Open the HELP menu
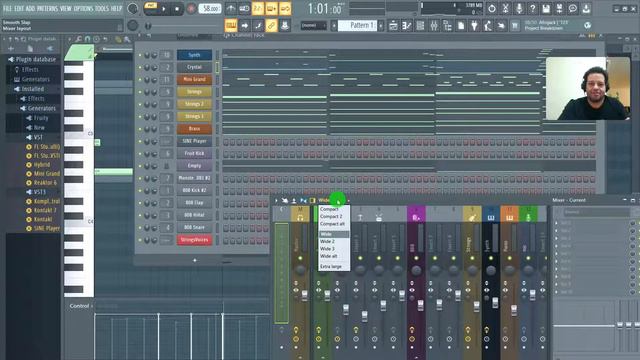 pos(116,8)
